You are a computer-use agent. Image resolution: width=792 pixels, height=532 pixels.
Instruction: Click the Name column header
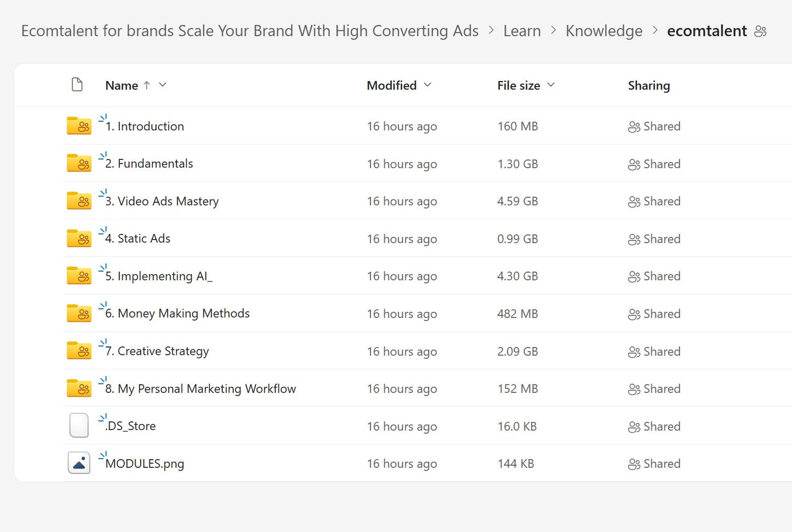pos(122,85)
